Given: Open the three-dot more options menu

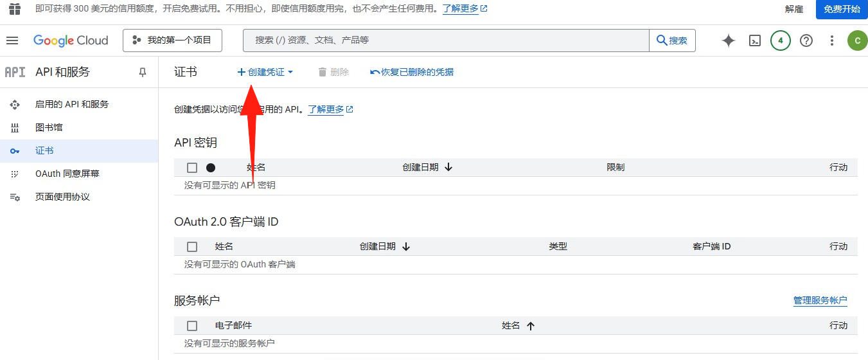Looking at the screenshot, I should click(x=831, y=40).
